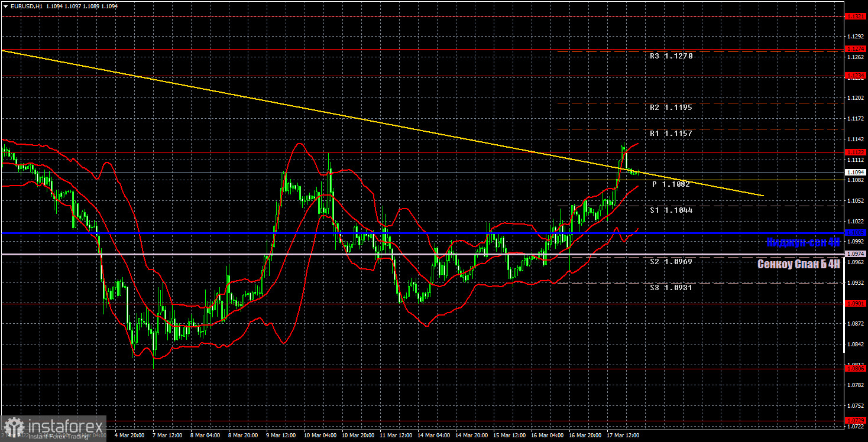The height and width of the screenshot is (442, 868).
Task: Click the red 1.0729 price level tag
Action: [855, 420]
